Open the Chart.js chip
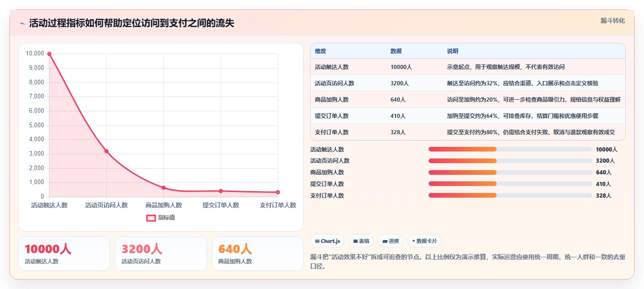Viewport: 644px width, 289px height. [x=327, y=241]
